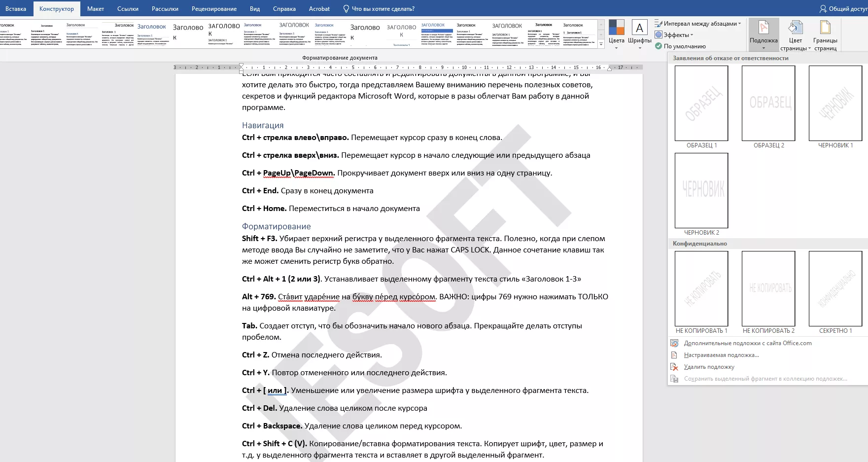Open the Acrobat ribbon tab
Viewport: 868px width, 462px height.
click(319, 8)
